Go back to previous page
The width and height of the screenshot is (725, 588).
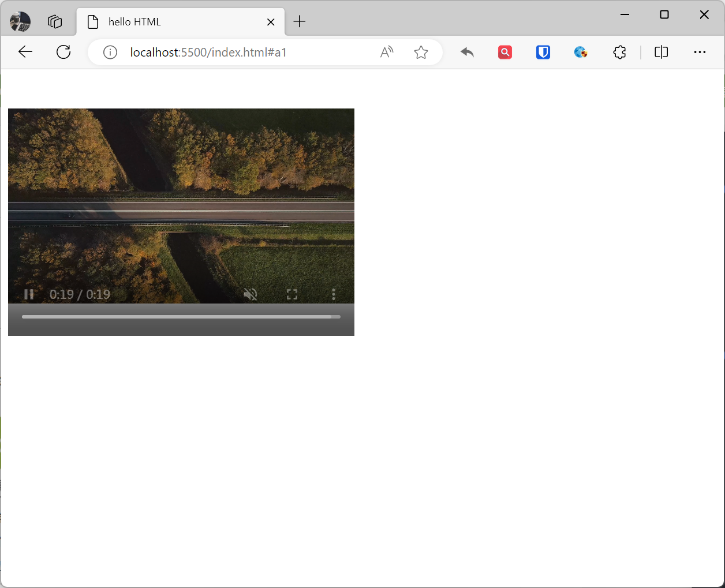[25, 52]
